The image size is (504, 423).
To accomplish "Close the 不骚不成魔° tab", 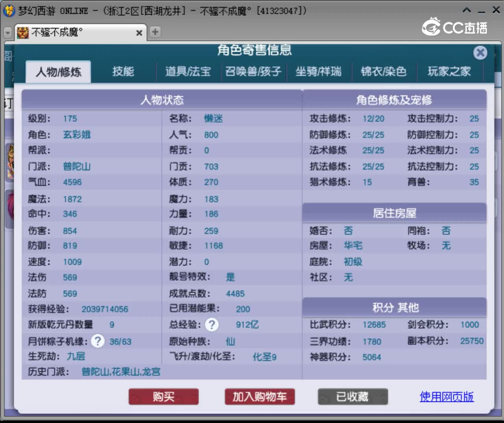I will coord(139,33).
